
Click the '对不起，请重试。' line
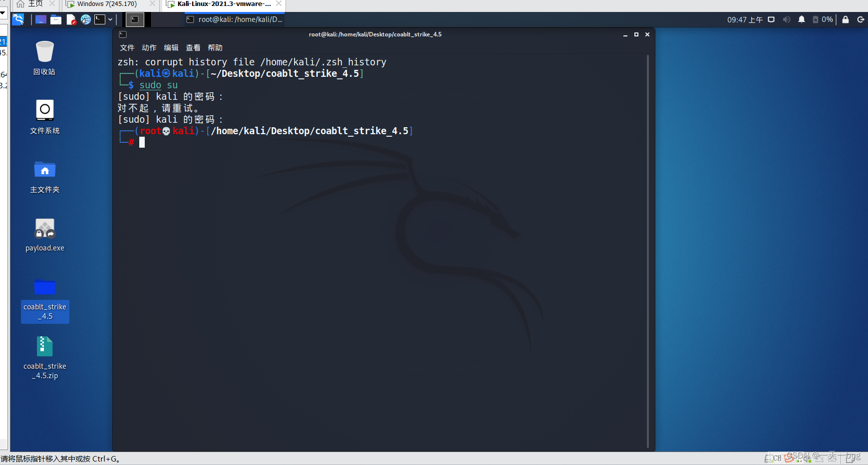point(159,108)
